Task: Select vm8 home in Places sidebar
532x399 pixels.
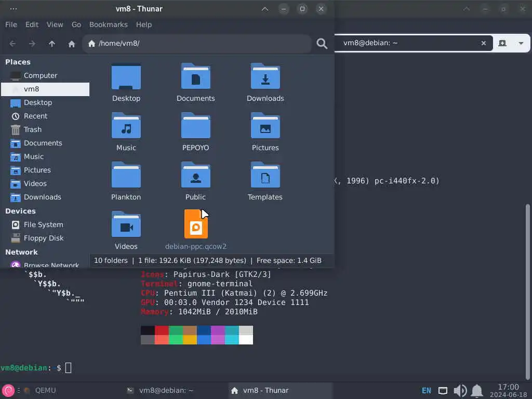Action: pos(46,89)
